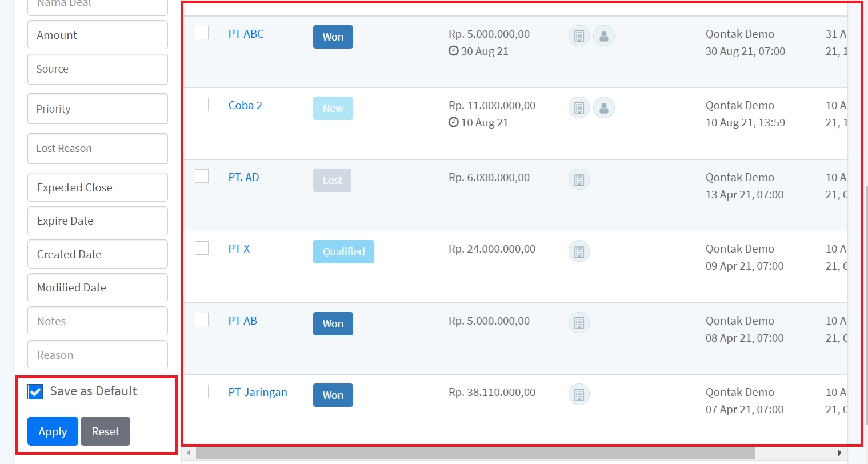Select the PT ABC row checkbox
This screenshot has height=464, width=868.
(202, 33)
